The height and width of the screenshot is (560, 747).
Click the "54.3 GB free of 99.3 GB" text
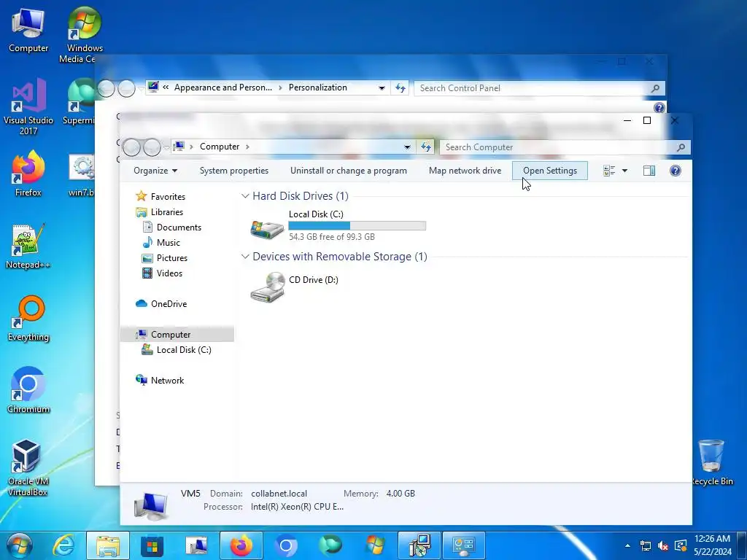[332, 237]
